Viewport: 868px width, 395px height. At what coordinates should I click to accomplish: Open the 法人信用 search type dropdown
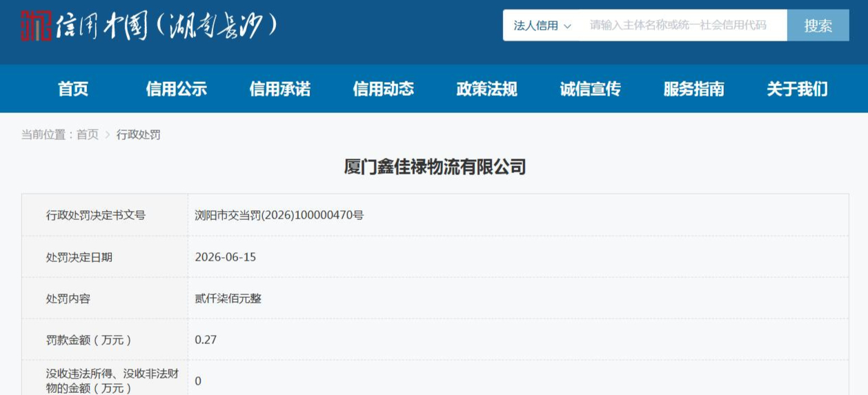tap(542, 26)
